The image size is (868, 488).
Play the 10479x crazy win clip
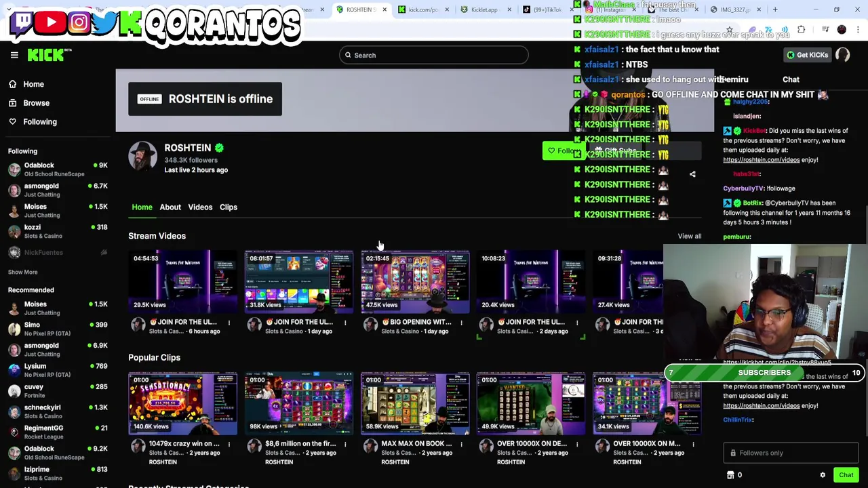[182, 403]
